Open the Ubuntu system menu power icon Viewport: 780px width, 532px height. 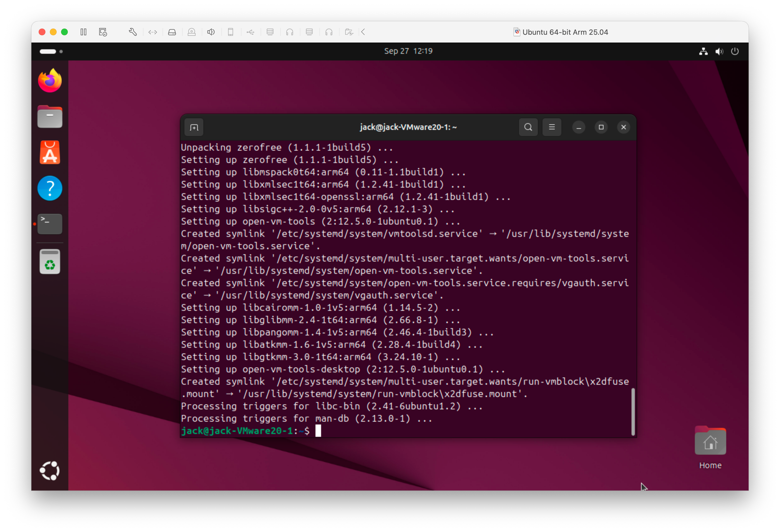[735, 51]
